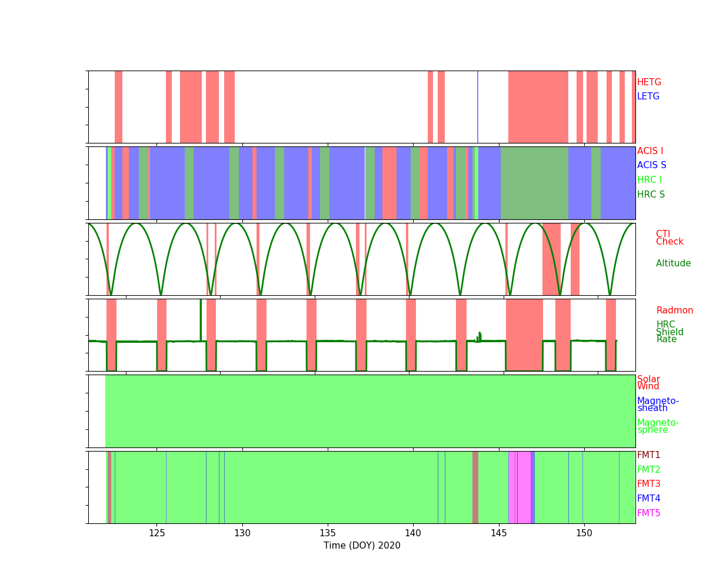Viewport: 706px width, 588px height.
Task: Click the HRC S legend text
Action: [x=651, y=195]
